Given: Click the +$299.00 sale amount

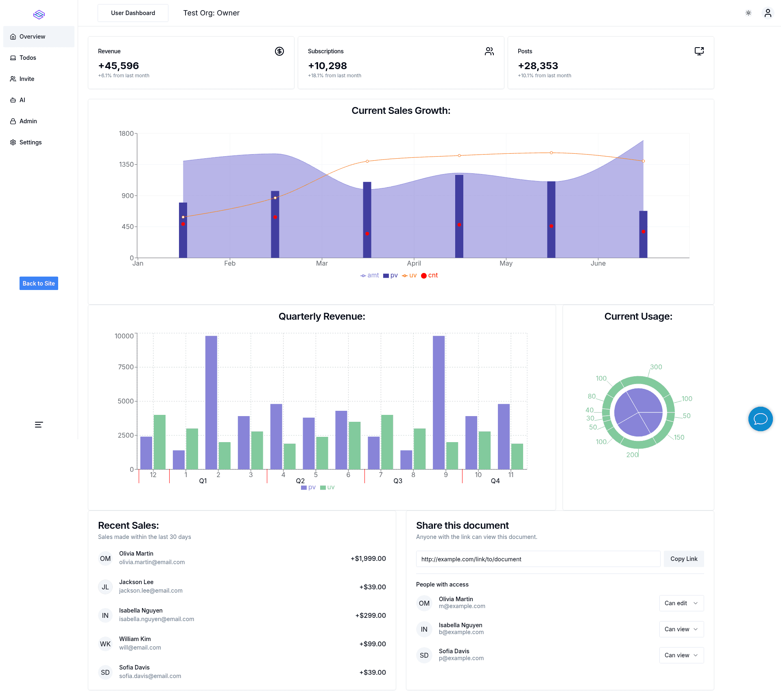Looking at the screenshot, I should coord(371,615).
